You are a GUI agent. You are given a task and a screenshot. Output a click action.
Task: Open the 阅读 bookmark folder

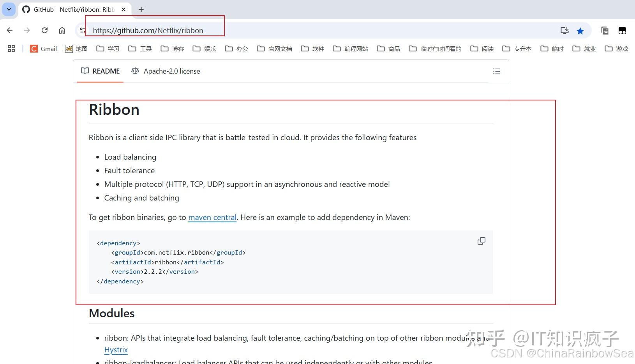(482, 49)
